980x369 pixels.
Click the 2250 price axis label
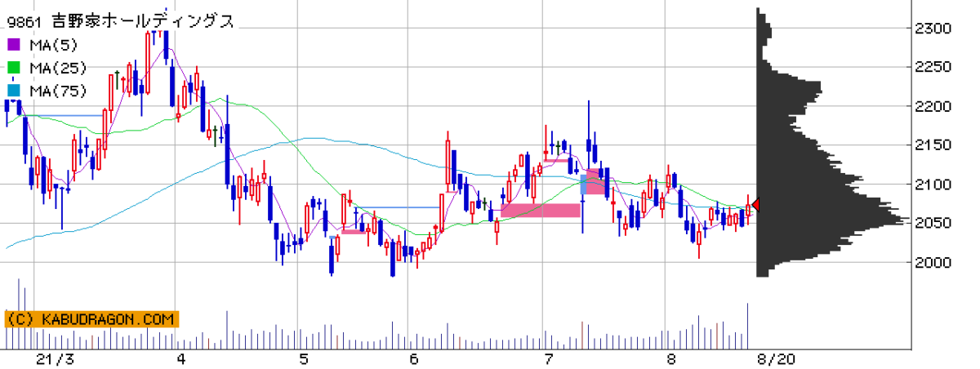(x=932, y=68)
